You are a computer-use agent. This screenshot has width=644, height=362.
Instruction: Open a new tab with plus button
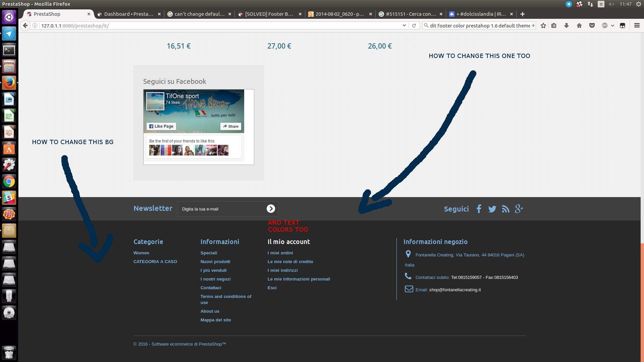click(523, 14)
